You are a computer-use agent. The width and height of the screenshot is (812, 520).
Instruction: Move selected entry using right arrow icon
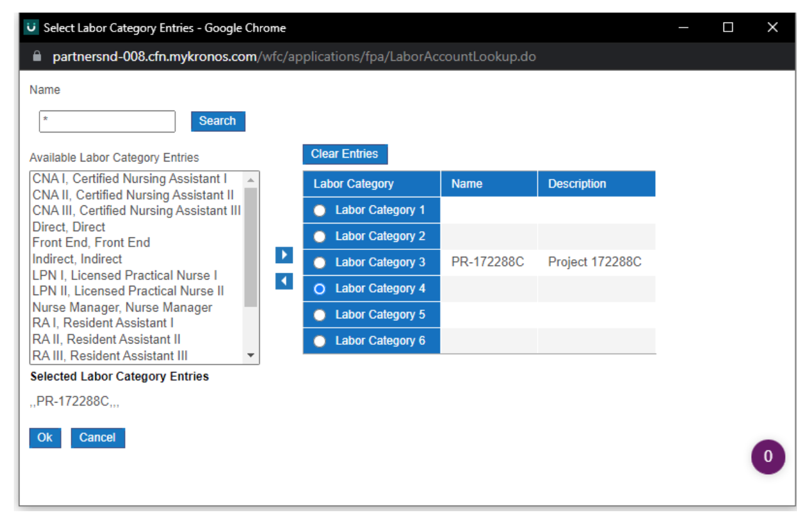[x=284, y=255]
